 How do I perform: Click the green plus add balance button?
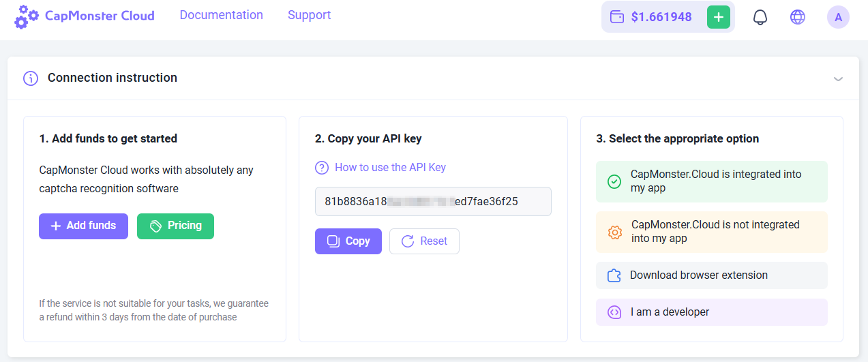718,17
